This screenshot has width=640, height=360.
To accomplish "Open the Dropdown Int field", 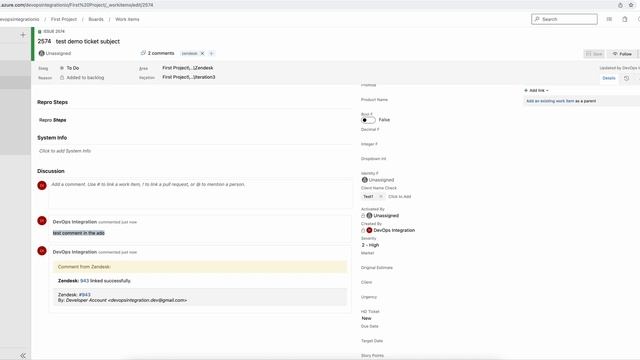I will pyautogui.click(x=373, y=159).
